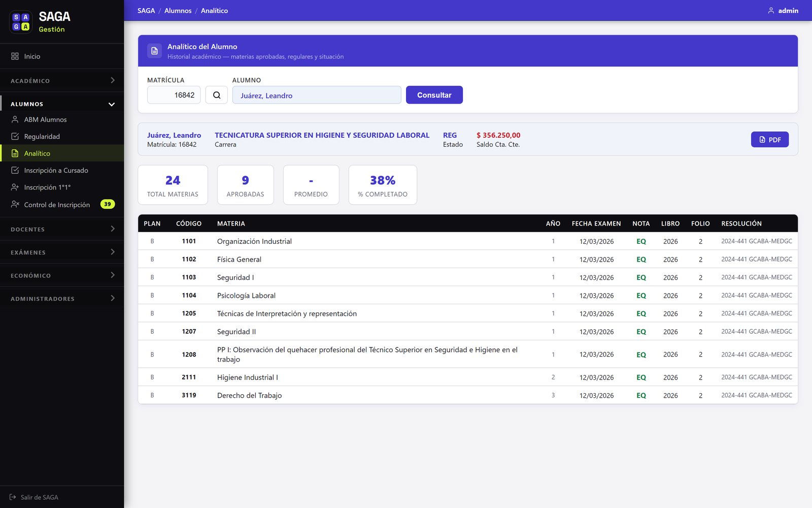Viewport: 812px width, 508px height.
Task: Expand the Exámenes sidebar section
Action: (x=62, y=252)
